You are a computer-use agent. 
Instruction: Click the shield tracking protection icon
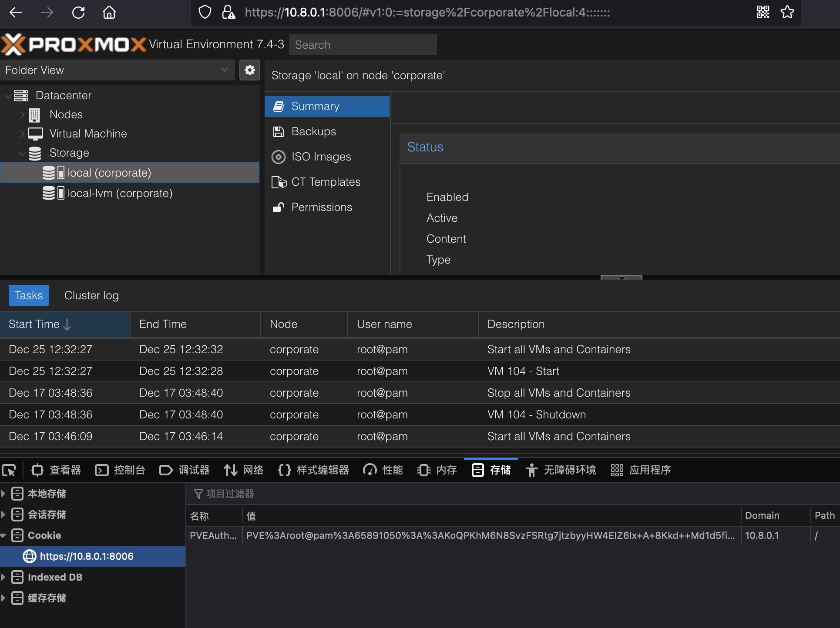205,12
